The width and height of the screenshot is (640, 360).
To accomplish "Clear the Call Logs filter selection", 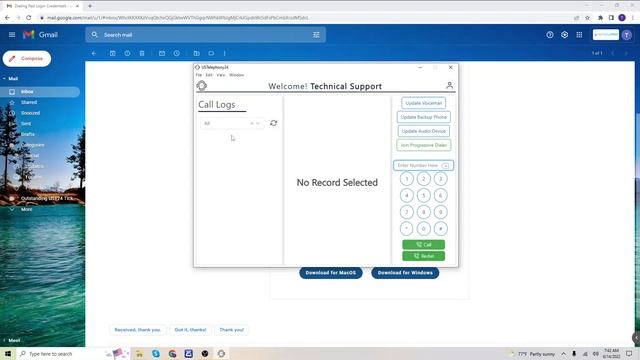I will coord(252,123).
